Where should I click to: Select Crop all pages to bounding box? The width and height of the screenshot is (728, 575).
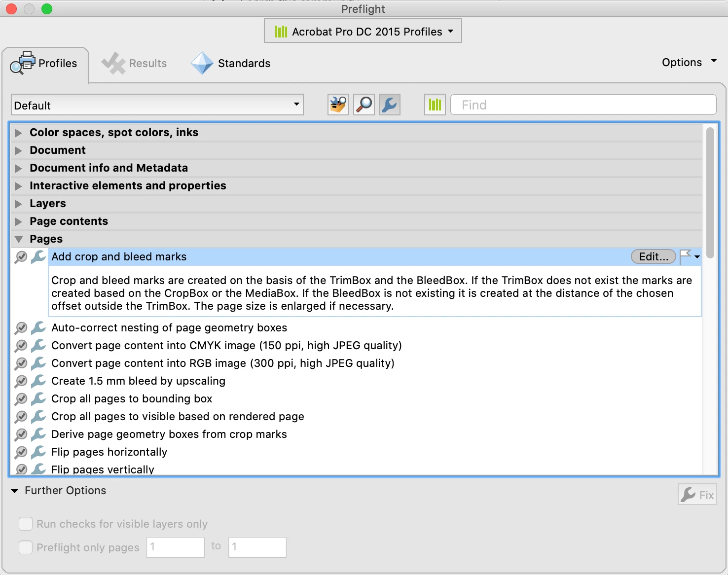[x=132, y=398]
